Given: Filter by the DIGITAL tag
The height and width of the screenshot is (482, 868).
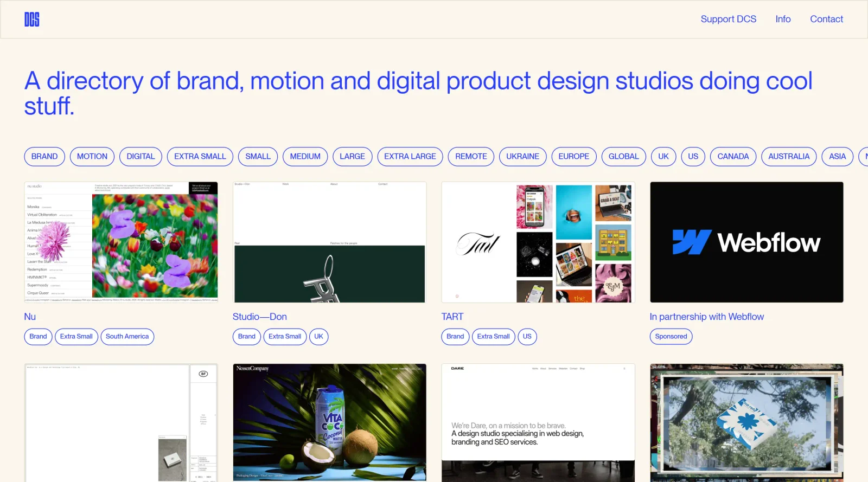Looking at the screenshot, I should coord(141,156).
